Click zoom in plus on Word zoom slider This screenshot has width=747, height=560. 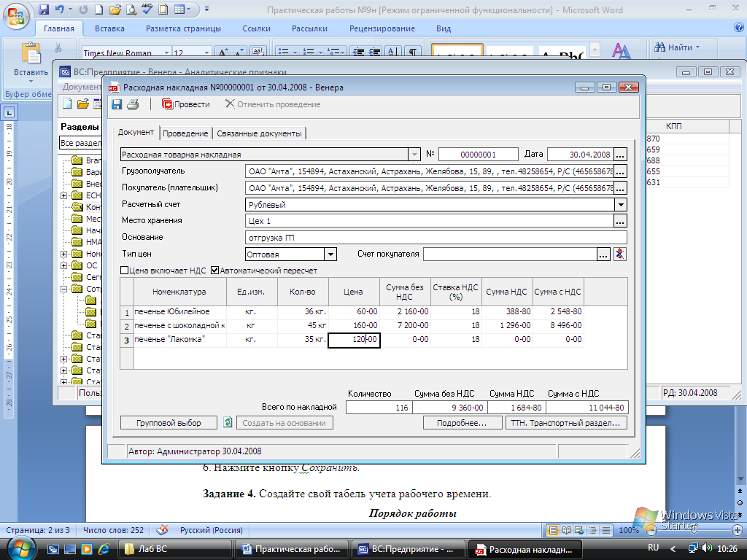click(x=738, y=530)
